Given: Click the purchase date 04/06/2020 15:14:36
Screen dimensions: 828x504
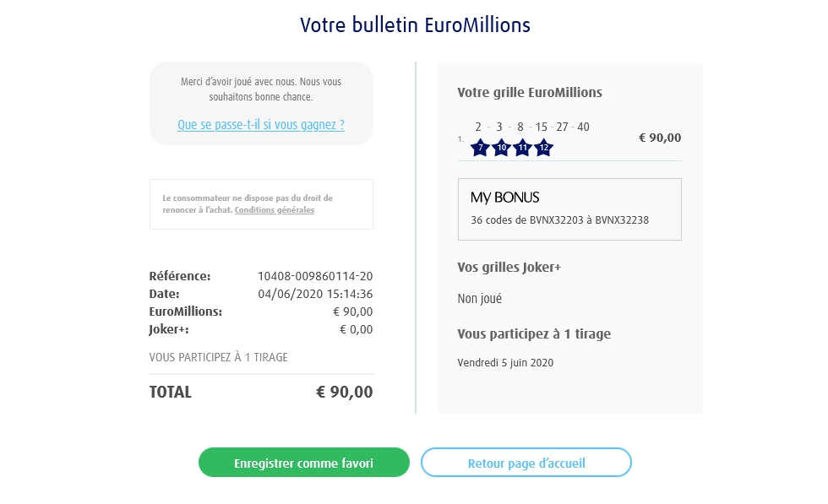Looking at the screenshot, I should click(x=315, y=294).
